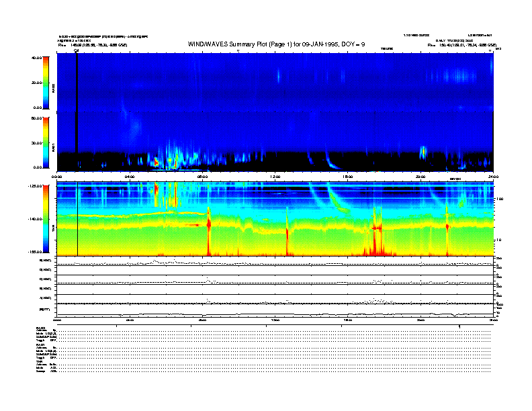Click the 04:00 tick label below RAD1 panel

130,177
